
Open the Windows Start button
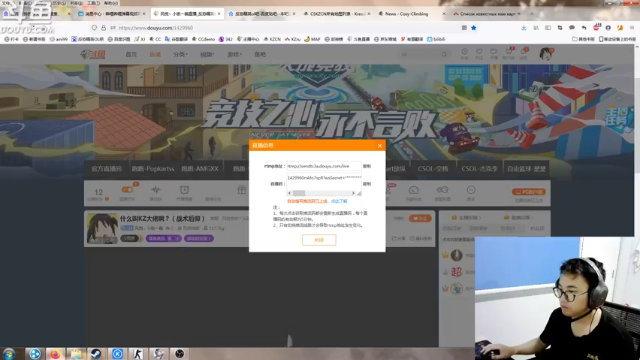[x=9, y=353]
